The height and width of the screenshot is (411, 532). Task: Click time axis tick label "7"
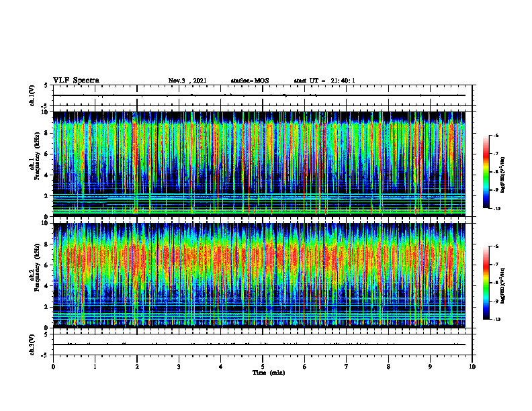347,367
